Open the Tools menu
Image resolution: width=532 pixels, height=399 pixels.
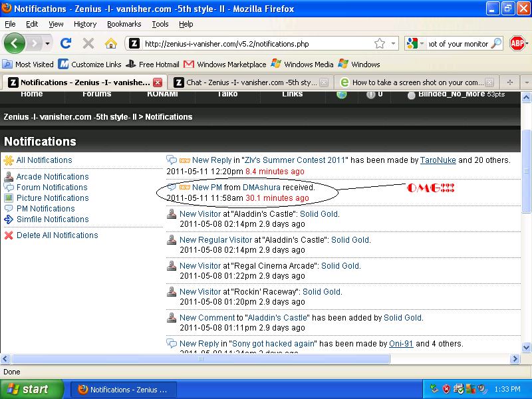click(160, 24)
